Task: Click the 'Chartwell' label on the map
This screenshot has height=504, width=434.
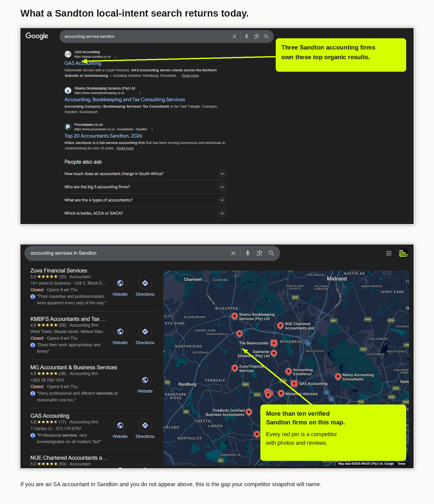Action: 193,279
